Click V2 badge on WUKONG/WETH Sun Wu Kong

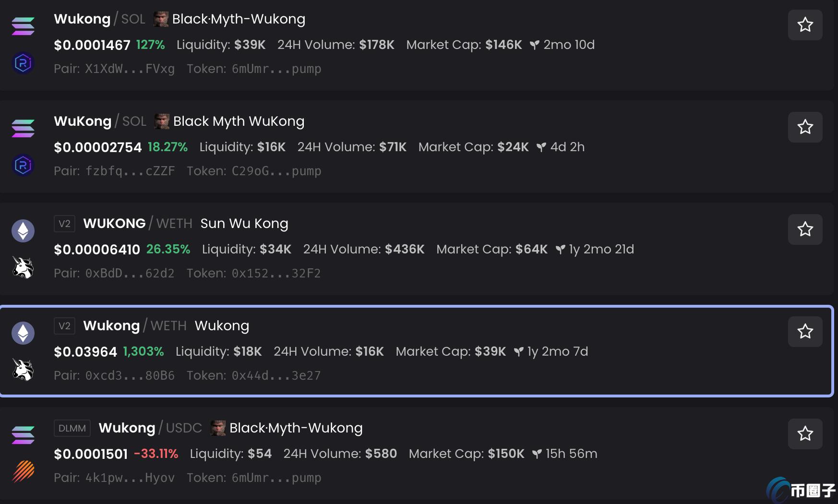64,224
